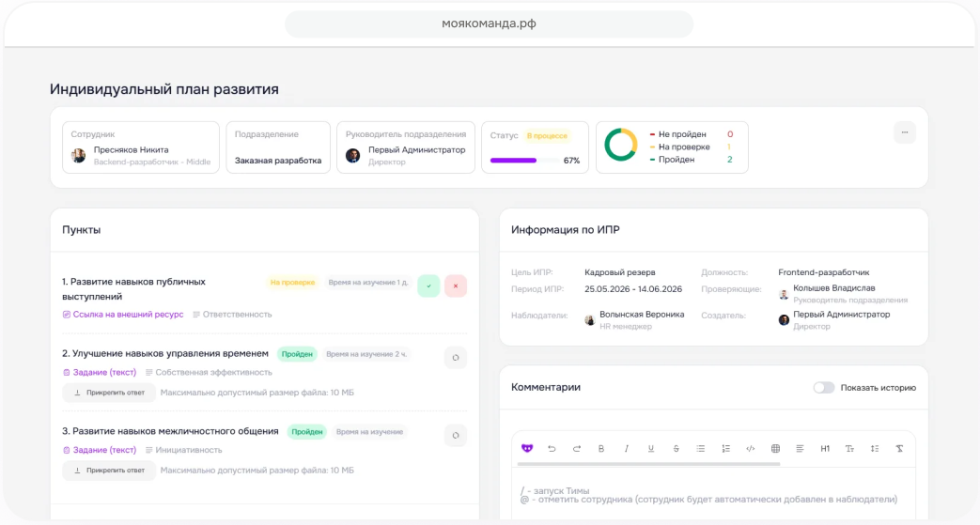This screenshot has height=525, width=980.
Task: Enable the Показать историю toggle
Action: (823, 388)
